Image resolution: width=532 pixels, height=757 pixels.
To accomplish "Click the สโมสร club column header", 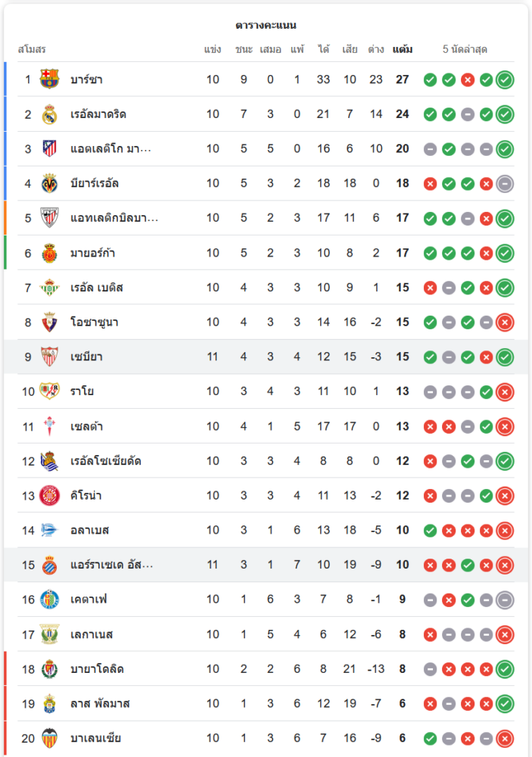I will pyautogui.click(x=33, y=50).
